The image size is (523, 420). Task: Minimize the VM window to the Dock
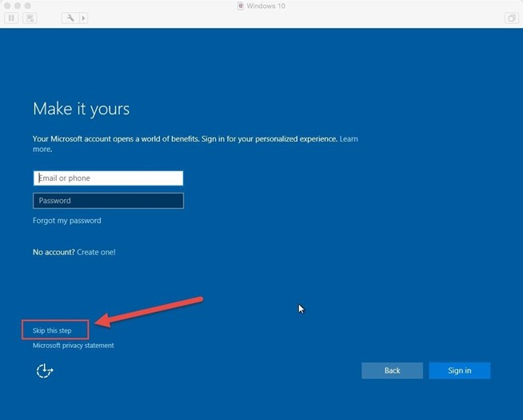pyautogui.click(x=16, y=6)
